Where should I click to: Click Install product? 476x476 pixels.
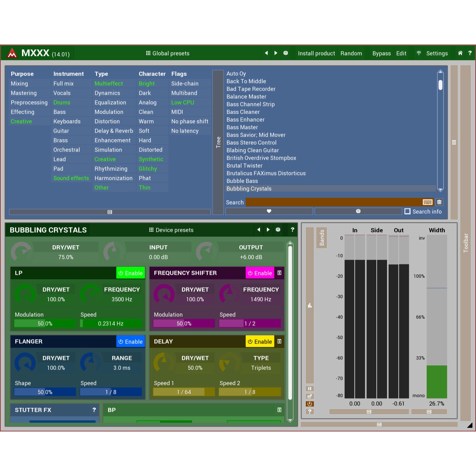316,53
